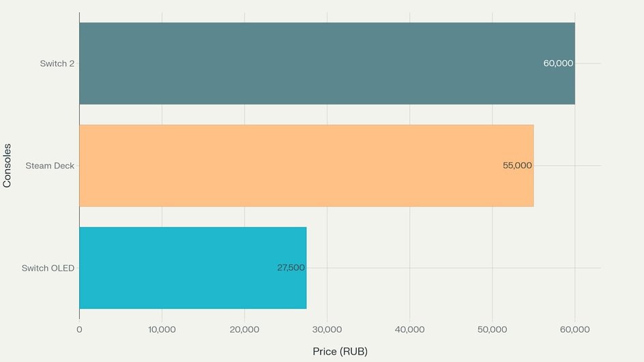Click the 0 tick label
Viewport: 644px width, 362px height.
tap(79, 329)
